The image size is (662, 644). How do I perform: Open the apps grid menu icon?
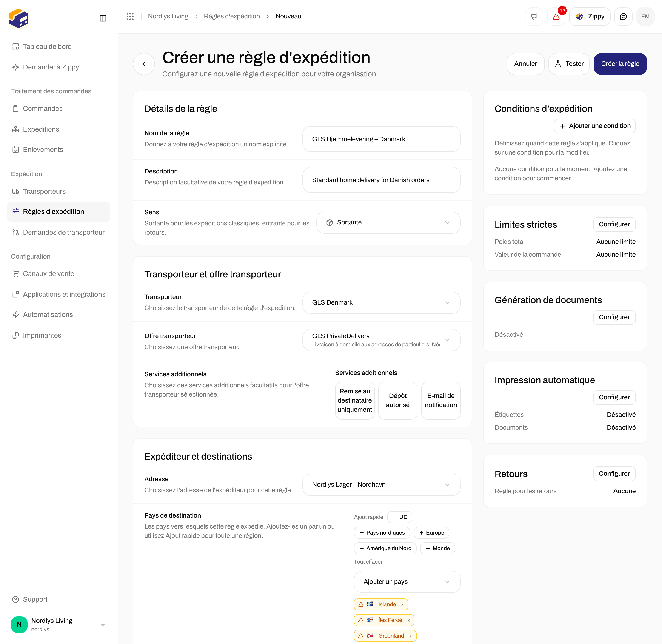point(130,17)
